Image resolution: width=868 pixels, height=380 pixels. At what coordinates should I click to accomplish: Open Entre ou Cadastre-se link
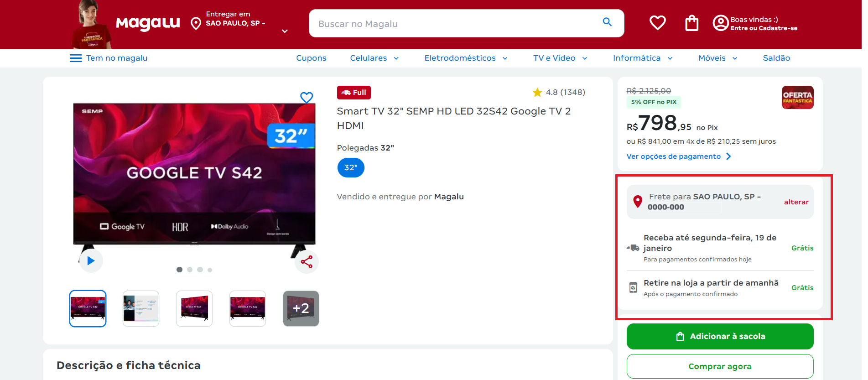(x=764, y=28)
